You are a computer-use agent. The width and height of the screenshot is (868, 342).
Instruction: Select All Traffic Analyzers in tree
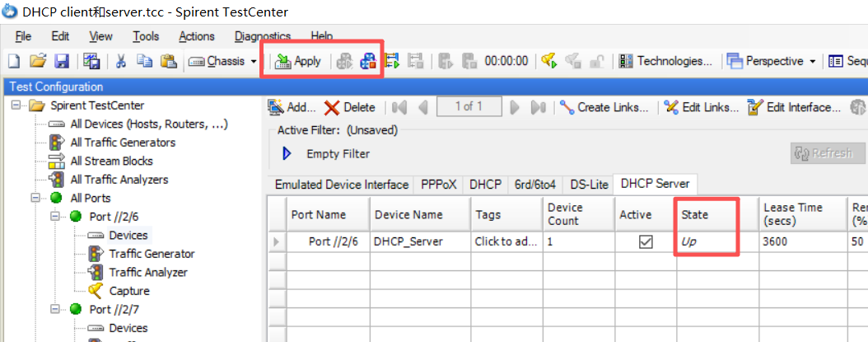coord(119,180)
